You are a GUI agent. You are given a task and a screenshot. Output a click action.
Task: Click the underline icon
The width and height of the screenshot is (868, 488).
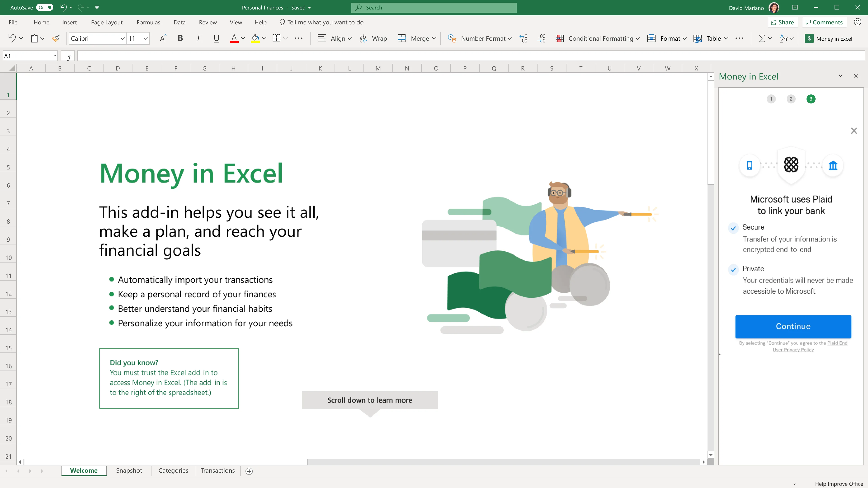(x=216, y=38)
